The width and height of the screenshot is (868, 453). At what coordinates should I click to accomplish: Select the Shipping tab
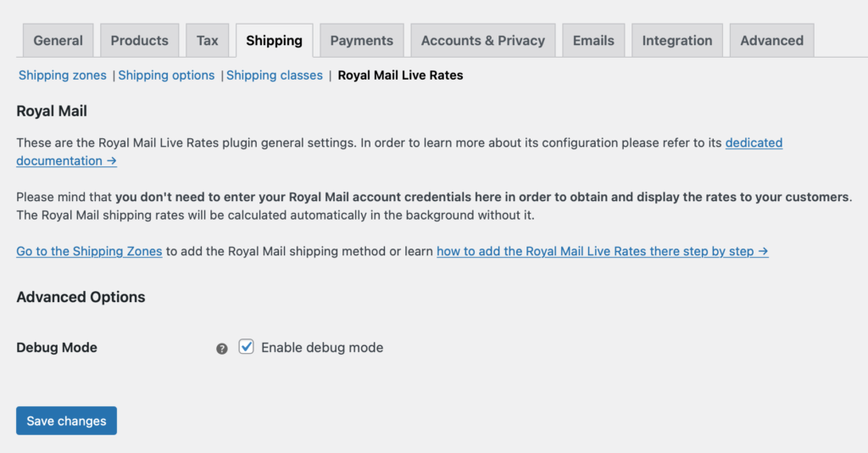274,41
